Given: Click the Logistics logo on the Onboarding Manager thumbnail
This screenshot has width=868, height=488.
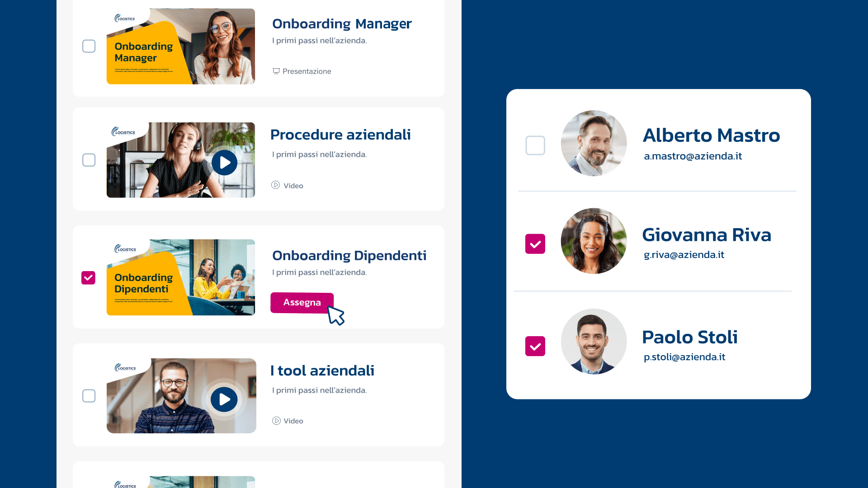Looking at the screenshot, I should pos(125,19).
